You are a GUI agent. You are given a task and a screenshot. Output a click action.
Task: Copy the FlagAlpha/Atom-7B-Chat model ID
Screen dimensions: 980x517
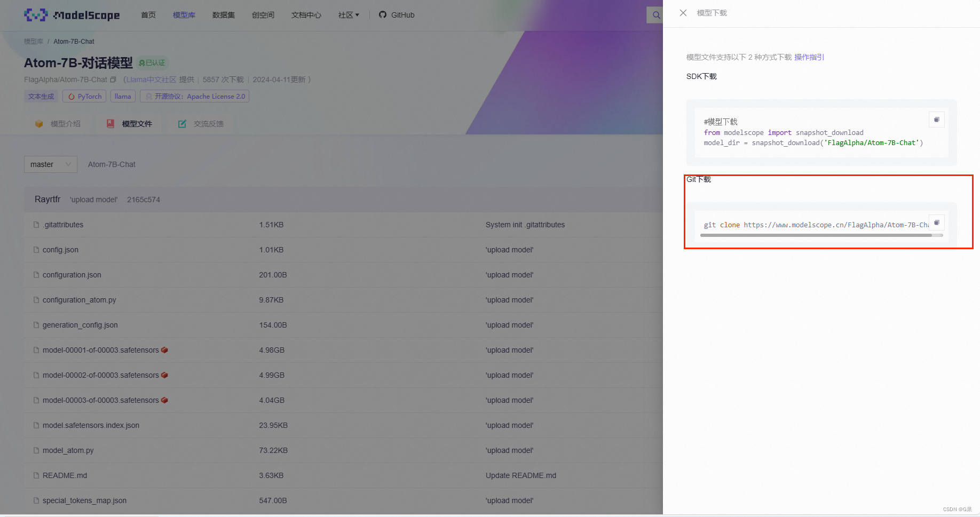pos(113,79)
